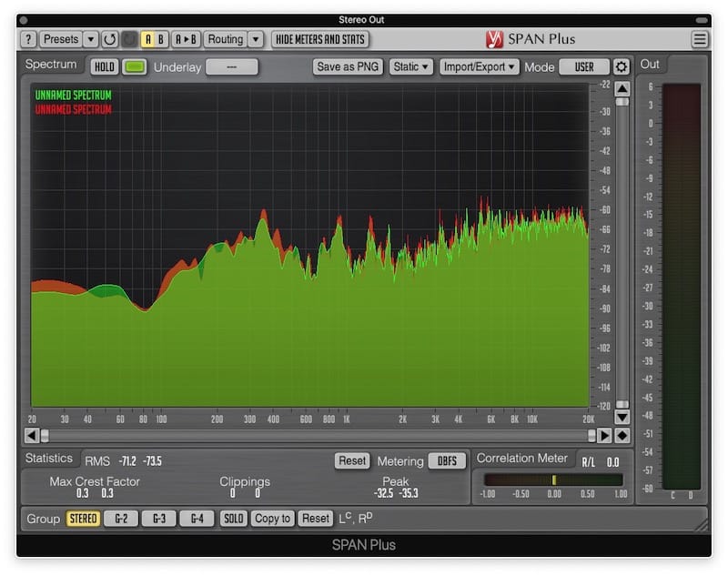This screenshot has width=728, height=576.
Task: Click Hide Meters and Stats
Action: tap(320, 39)
